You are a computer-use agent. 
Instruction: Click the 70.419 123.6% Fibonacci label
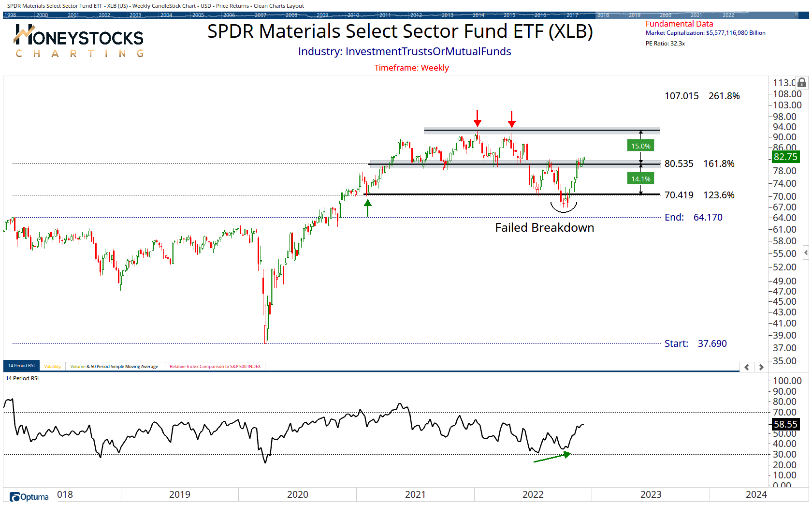tap(699, 195)
